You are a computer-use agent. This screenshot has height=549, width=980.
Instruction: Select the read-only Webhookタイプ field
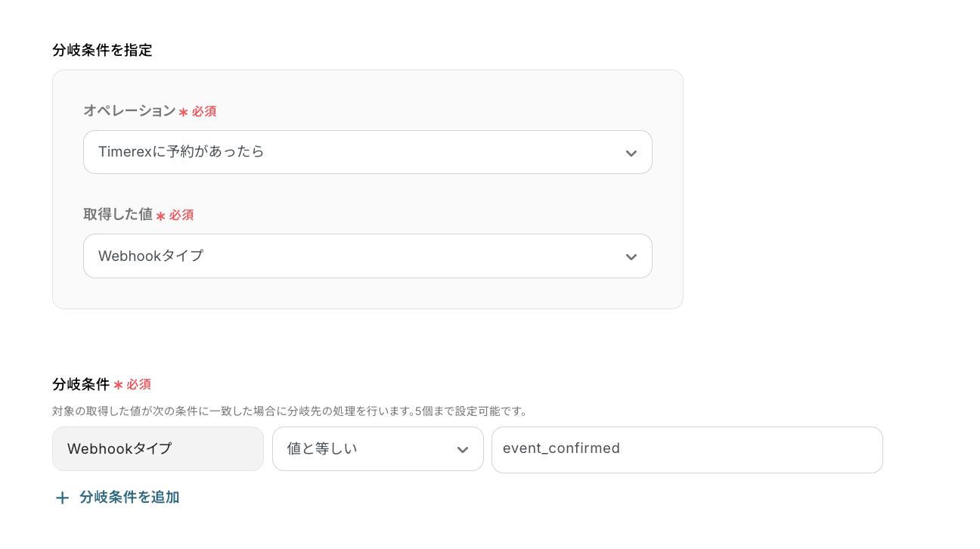(x=157, y=448)
